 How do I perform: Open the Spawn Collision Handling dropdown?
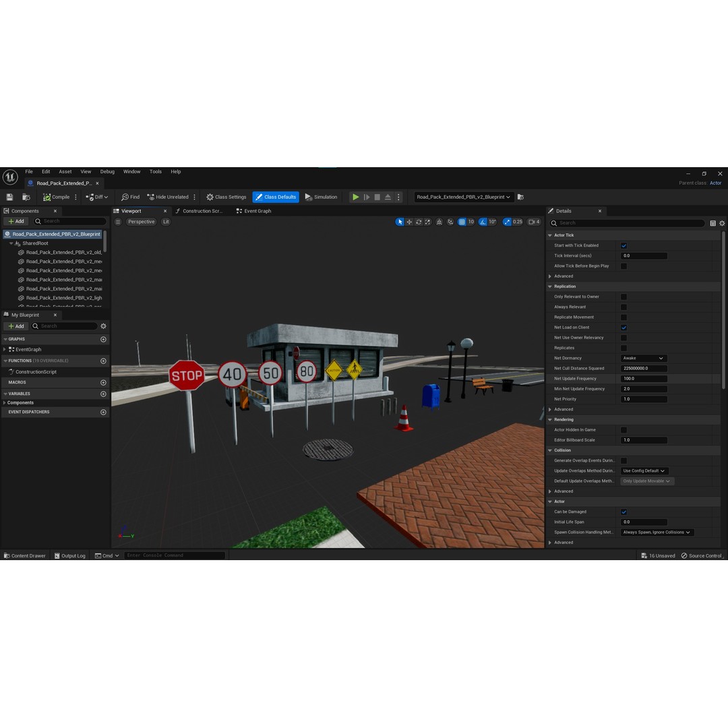656,532
